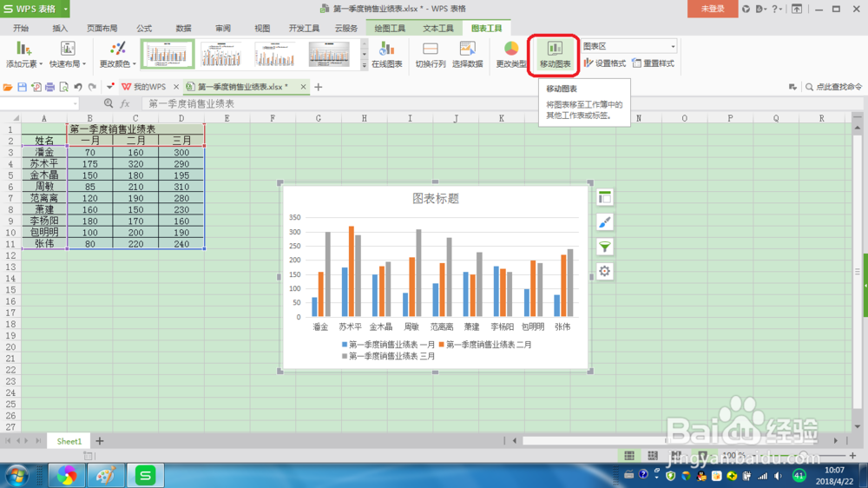Click the fx insert function icon
Image resolution: width=868 pixels, height=488 pixels.
[x=125, y=103]
